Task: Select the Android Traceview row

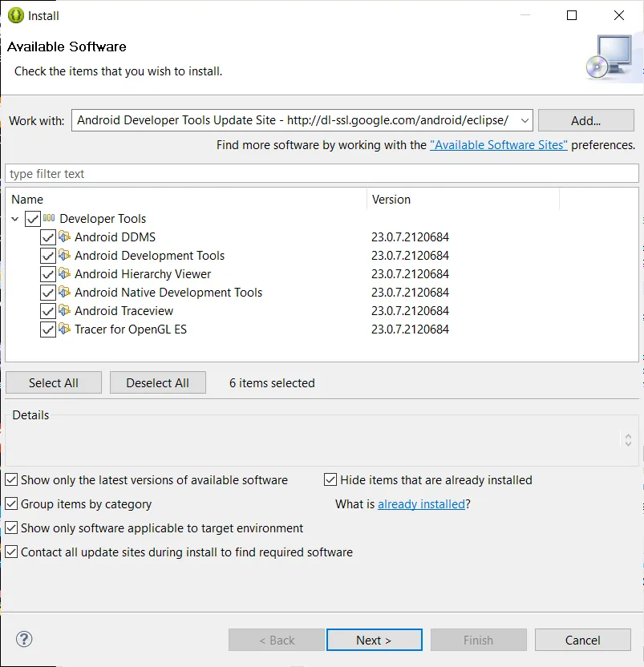Action: (124, 311)
